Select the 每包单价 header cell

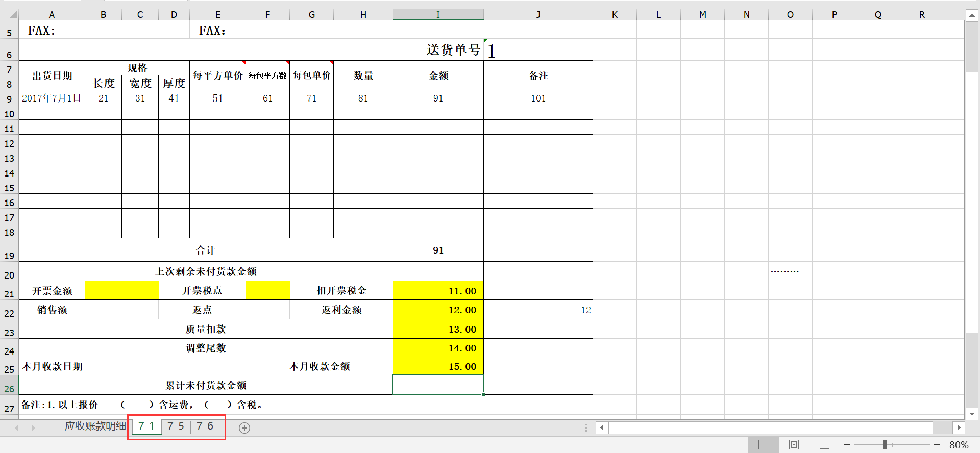click(311, 75)
